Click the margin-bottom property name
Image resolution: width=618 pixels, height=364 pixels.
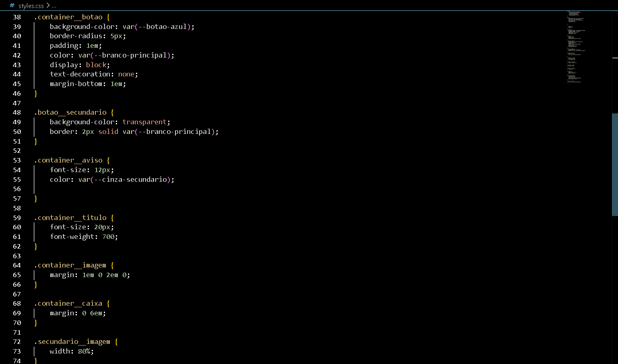click(76, 84)
